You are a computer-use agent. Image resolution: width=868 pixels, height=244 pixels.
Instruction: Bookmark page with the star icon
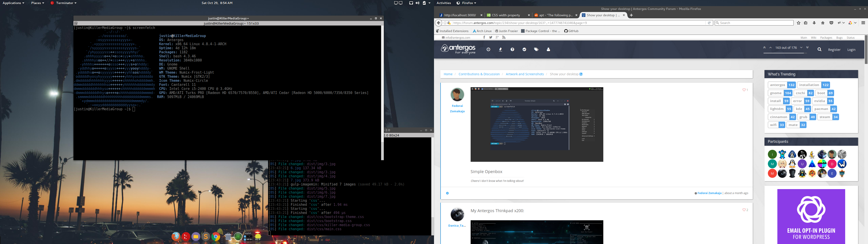(x=798, y=23)
